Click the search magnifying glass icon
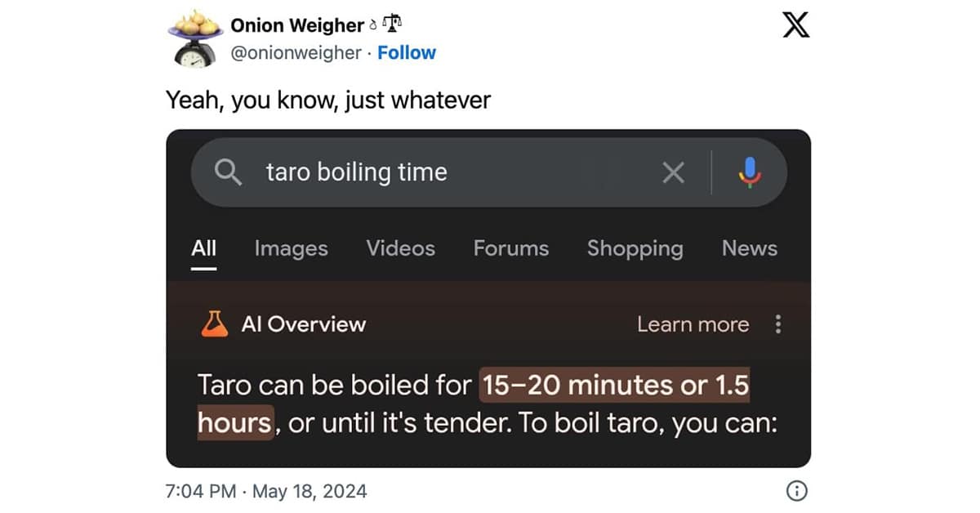980x513 pixels. (229, 172)
